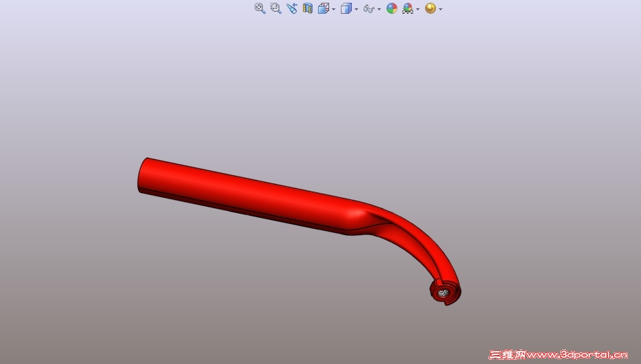Open the Hide/Show Items dropdown arrow
Image resolution: width=641 pixels, height=364 pixels.
(379, 9)
